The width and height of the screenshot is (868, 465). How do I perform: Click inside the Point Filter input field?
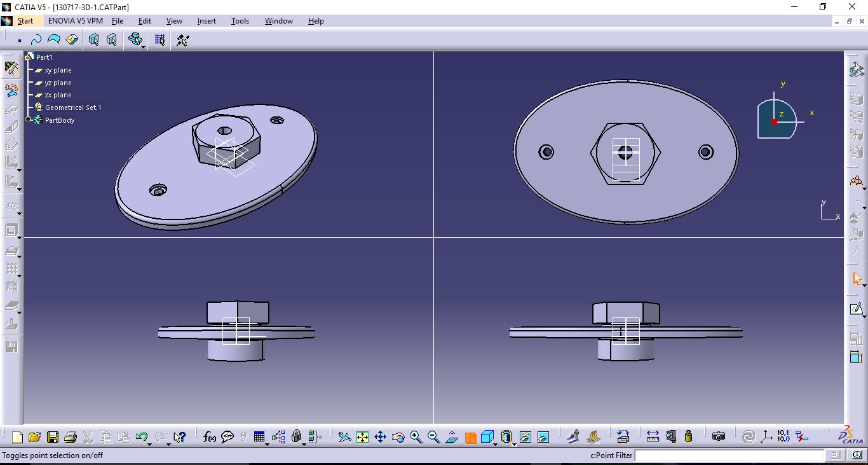pyautogui.click(x=731, y=455)
